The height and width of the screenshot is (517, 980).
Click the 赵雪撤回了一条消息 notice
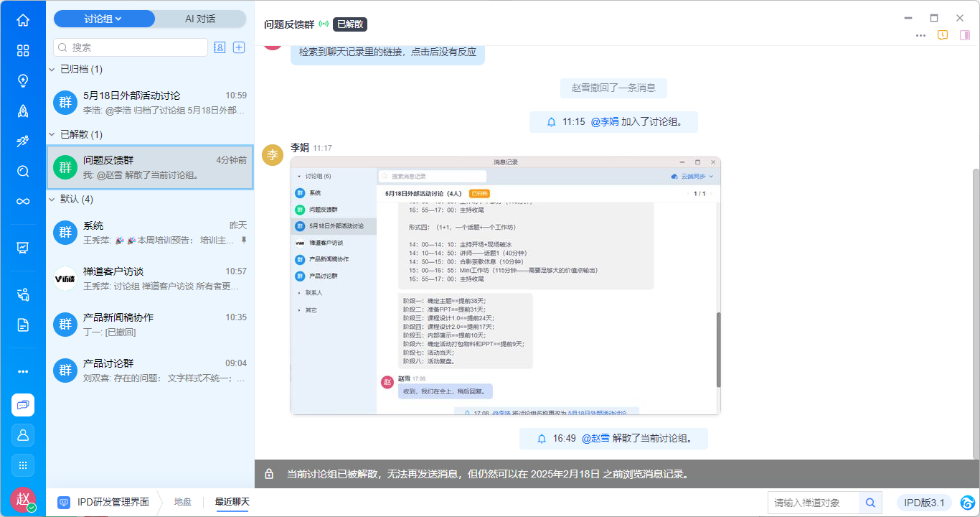point(613,88)
